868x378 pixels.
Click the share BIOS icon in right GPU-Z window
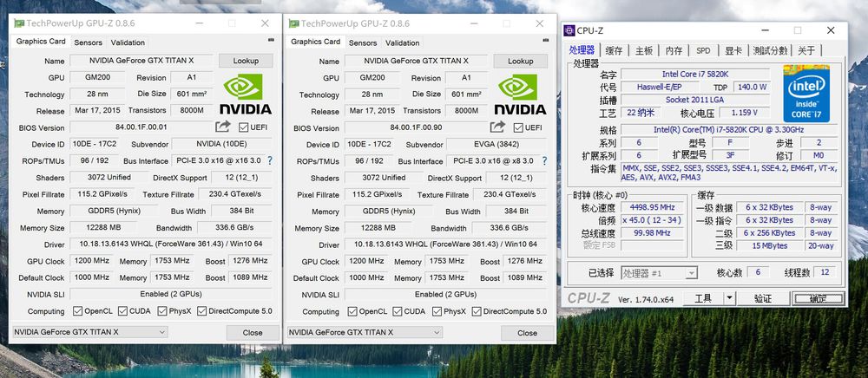click(497, 127)
